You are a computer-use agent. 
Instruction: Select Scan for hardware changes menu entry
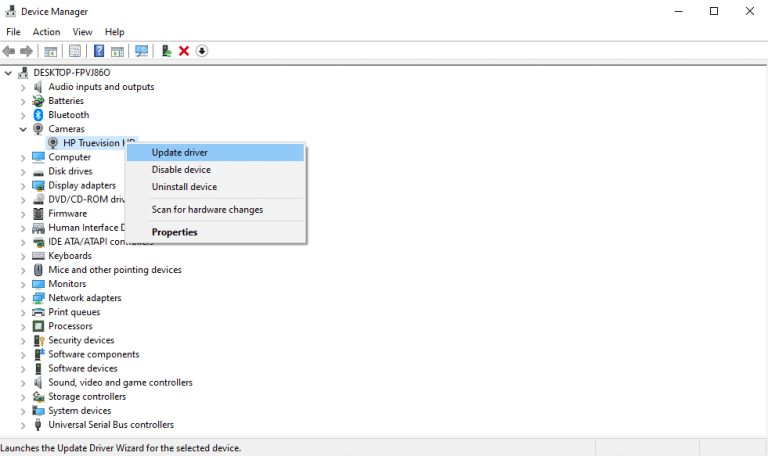click(x=216, y=210)
